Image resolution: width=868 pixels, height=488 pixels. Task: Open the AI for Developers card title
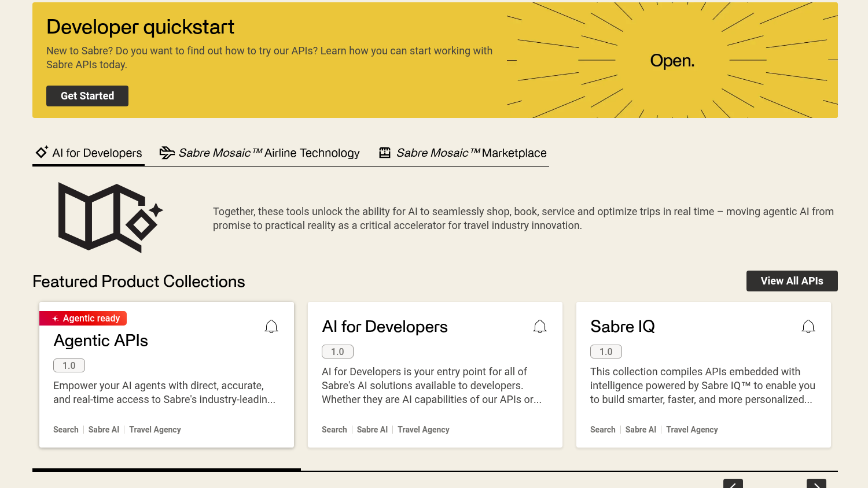tap(385, 327)
